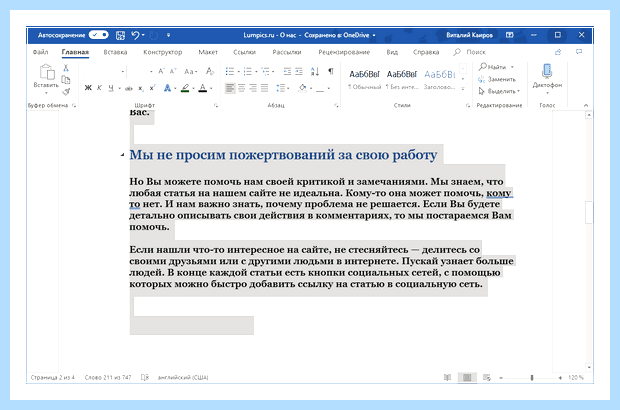Image resolution: width=620 pixels, height=410 pixels.
Task: Toggle bold Ж formatting
Action: click(x=88, y=88)
